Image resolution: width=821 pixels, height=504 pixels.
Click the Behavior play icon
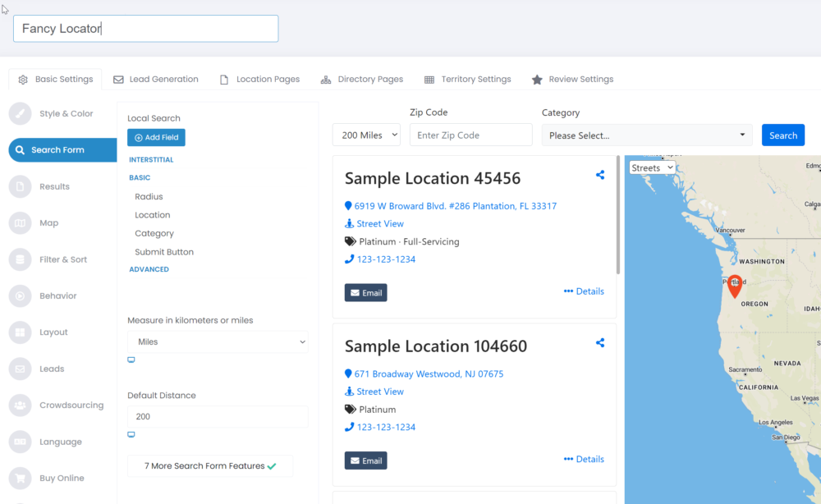coord(21,296)
